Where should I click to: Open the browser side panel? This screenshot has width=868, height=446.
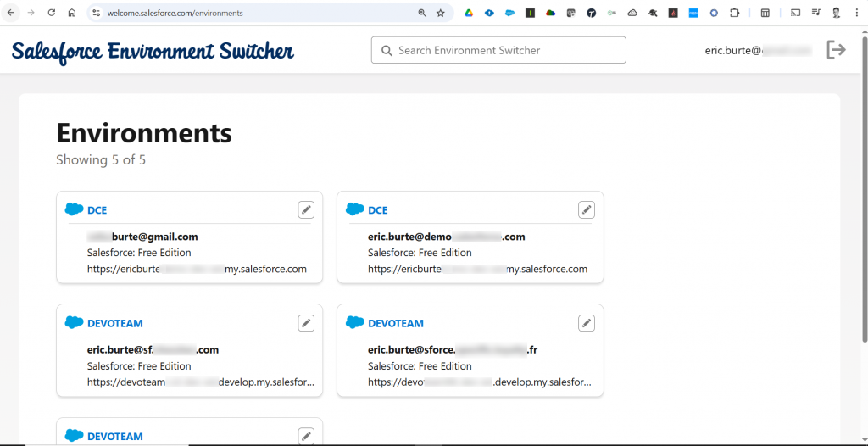point(765,13)
